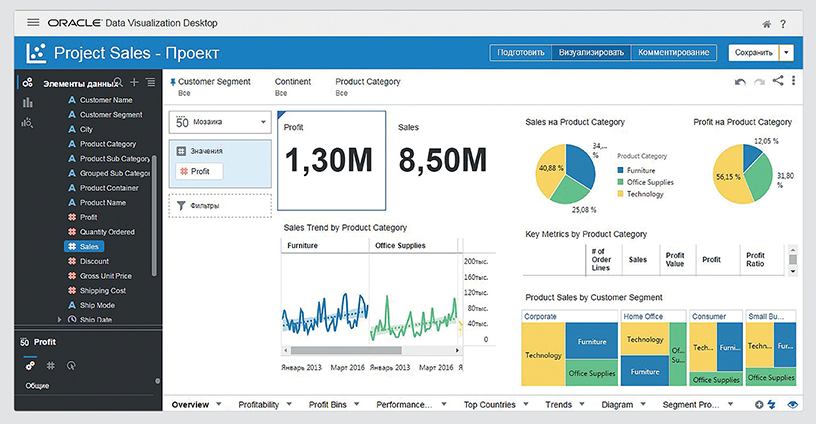The width and height of the screenshot is (816, 424).
Task: Click the Визуализировать button
Action: click(591, 53)
